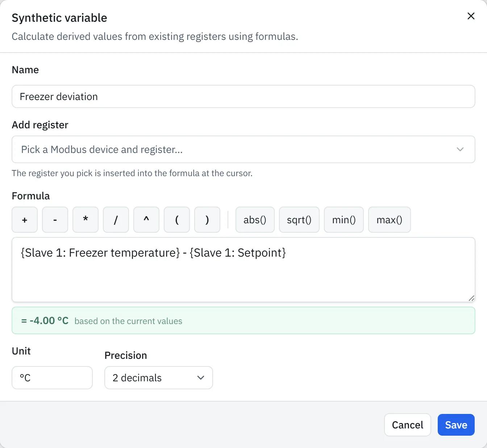Insert the abs() function
The width and height of the screenshot is (487, 448).
pos(255,220)
